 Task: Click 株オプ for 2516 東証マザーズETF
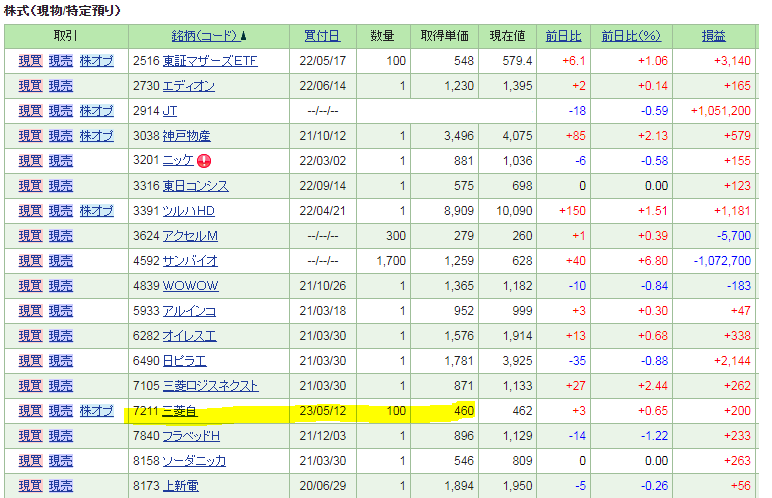pos(96,61)
